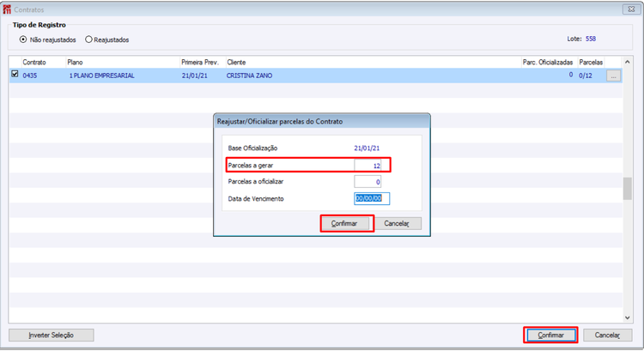Click Lote value 558
Image resolution: width=644 pixels, height=351 pixels.
pos(591,39)
